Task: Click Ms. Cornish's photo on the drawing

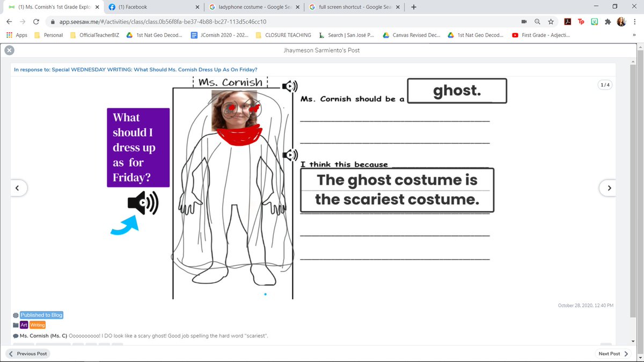Action: point(234,110)
